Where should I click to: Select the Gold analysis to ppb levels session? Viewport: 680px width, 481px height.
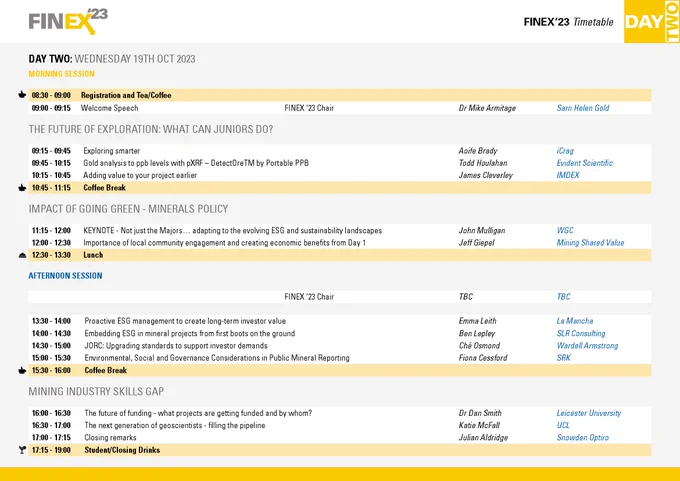point(196,163)
